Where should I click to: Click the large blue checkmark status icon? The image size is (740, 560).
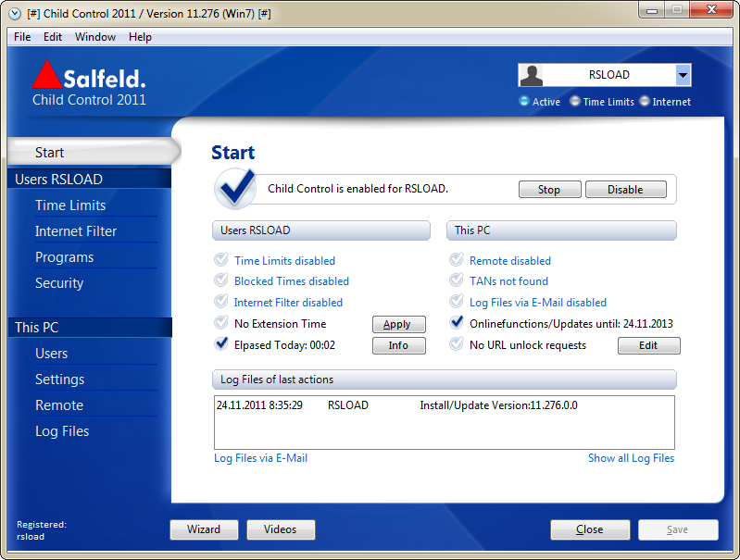[x=235, y=189]
